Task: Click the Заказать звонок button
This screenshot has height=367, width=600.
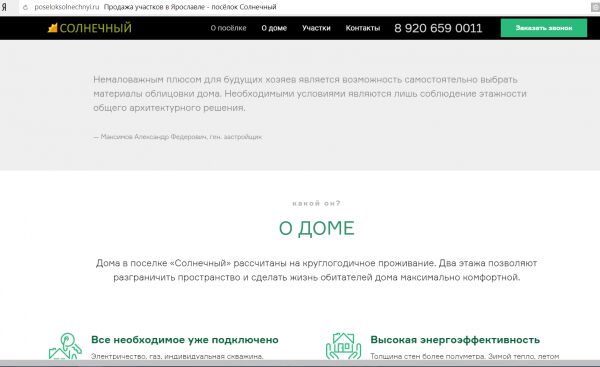Action: pyautogui.click(x=544, y=28)
